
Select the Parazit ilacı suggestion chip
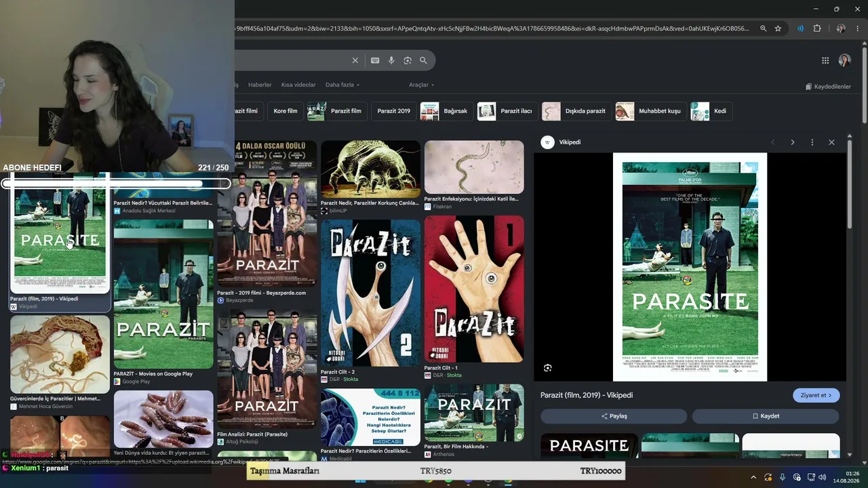pyautogui.click(x=507, y=111)
